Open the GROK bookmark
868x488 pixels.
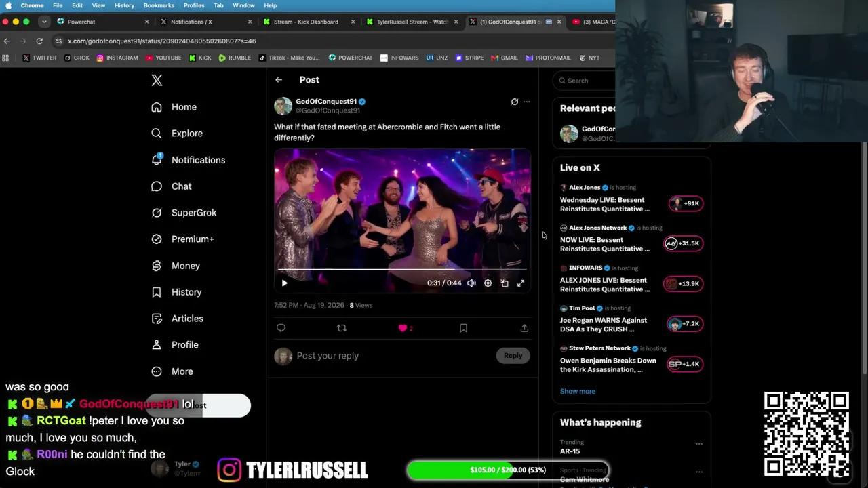point(77,58)
